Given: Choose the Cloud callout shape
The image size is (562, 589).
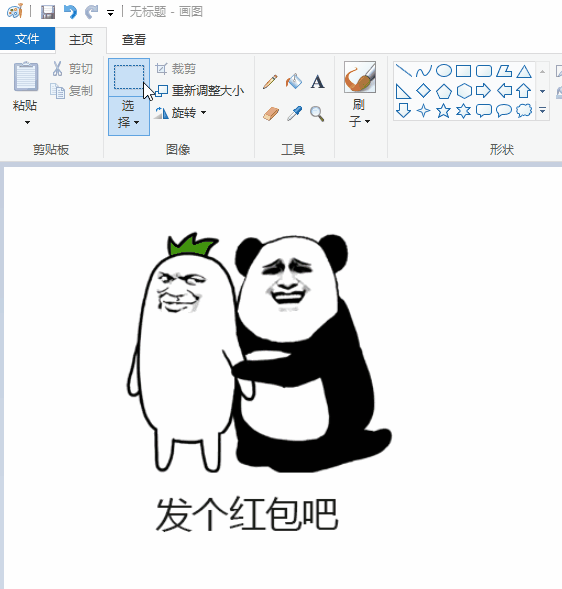Looking at the screenshot, I should (524, 111).
